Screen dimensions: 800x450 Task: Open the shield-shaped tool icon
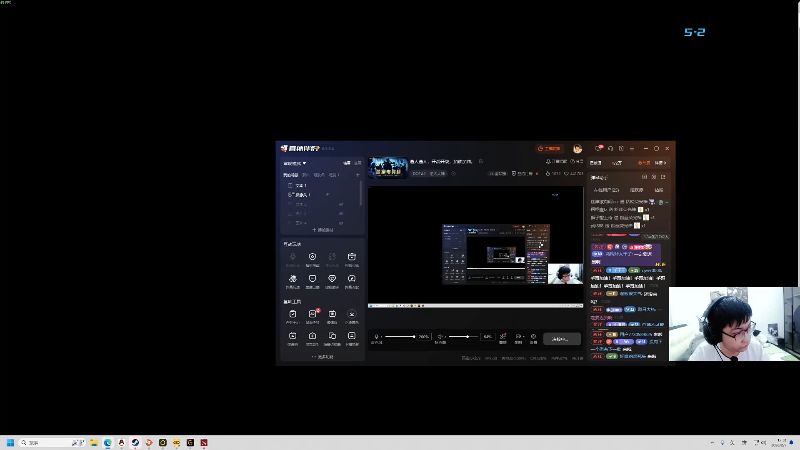(312, 279)
